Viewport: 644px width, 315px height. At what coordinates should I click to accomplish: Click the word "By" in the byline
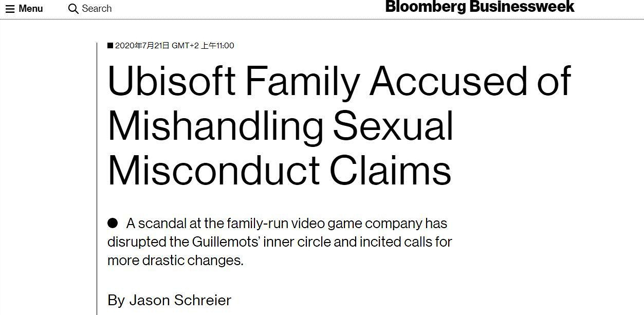[116, 300]
